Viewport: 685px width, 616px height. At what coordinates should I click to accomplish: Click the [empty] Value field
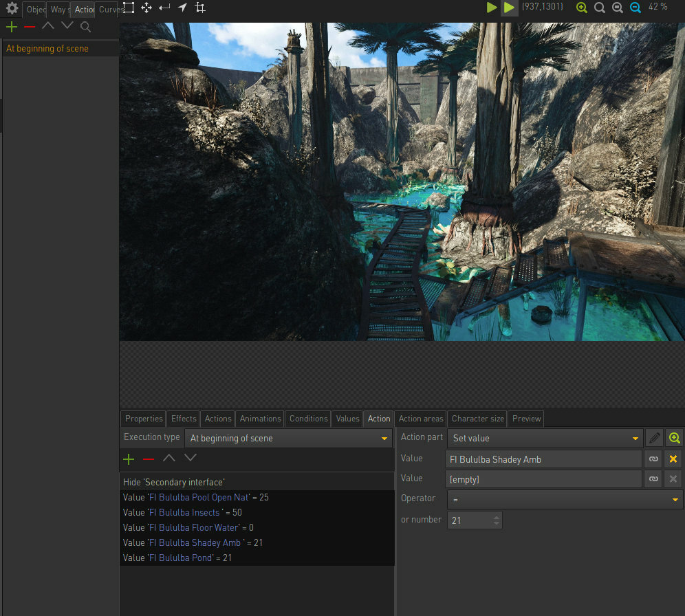click(x=543, y=479)
